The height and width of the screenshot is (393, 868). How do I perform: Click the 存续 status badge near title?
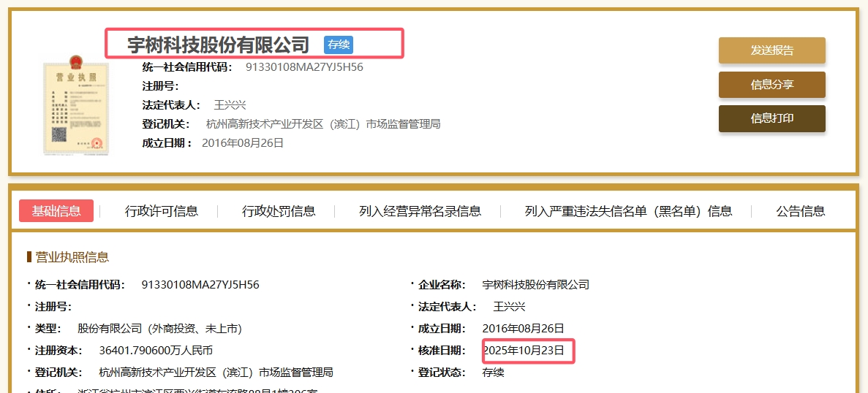(339, 45)
